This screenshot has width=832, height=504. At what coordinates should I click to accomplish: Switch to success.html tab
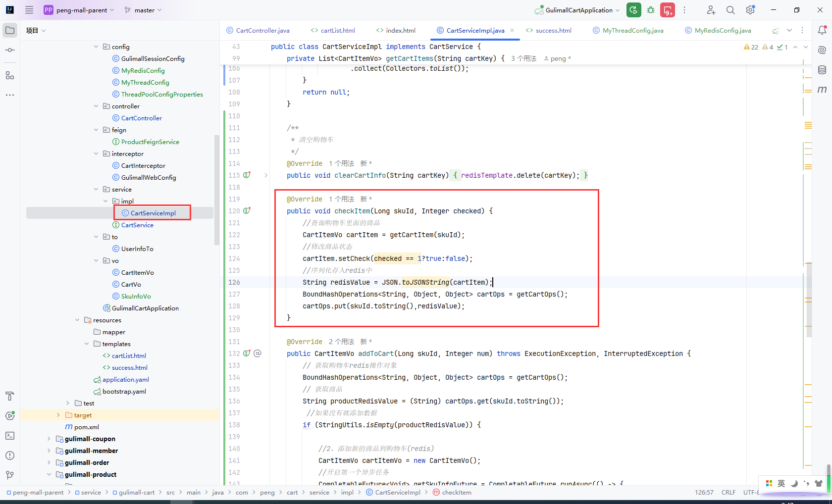pyautogui.click(x=549, y=30)
